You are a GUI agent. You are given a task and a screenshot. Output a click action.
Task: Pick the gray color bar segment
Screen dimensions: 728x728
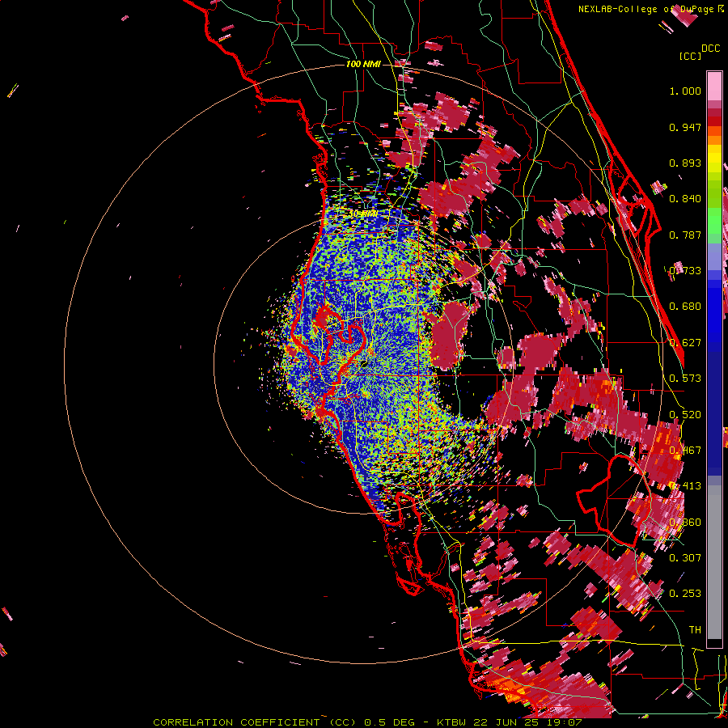click(714, 562)
